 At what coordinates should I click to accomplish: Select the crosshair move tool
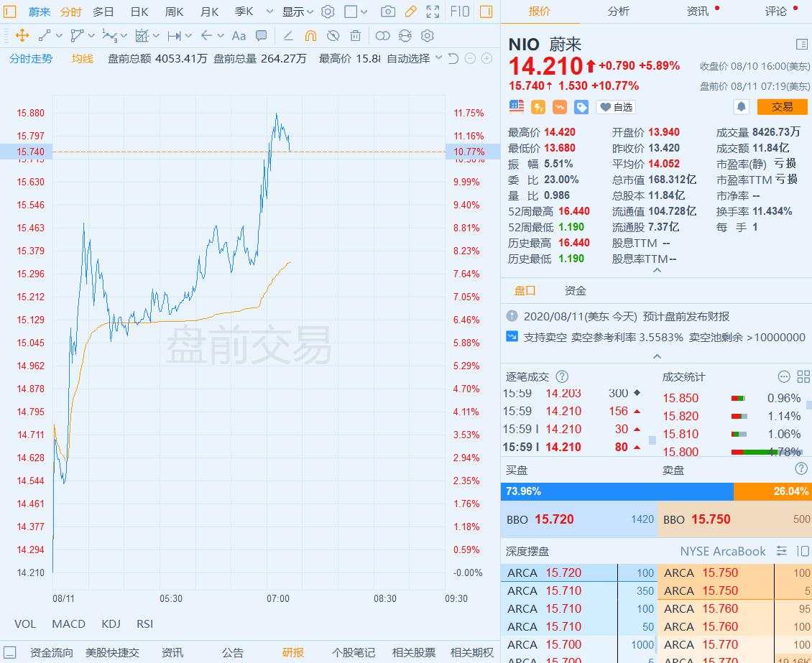click(x=22, y=36)
